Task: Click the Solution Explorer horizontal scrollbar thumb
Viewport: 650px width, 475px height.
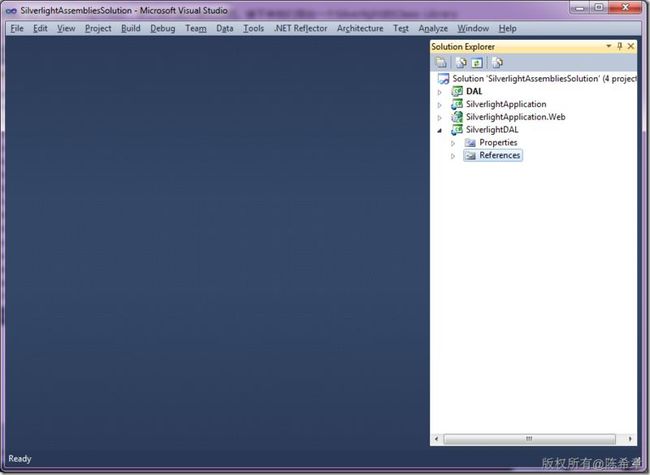Action: click(x=529, y=439)
